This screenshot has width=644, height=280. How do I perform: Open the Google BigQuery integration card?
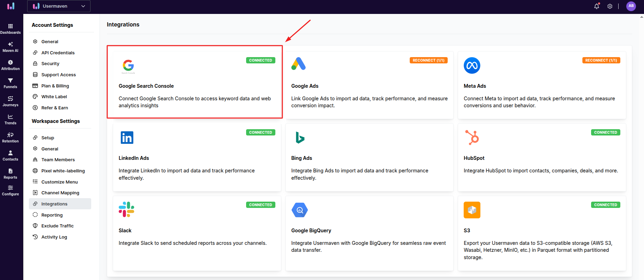369,233
